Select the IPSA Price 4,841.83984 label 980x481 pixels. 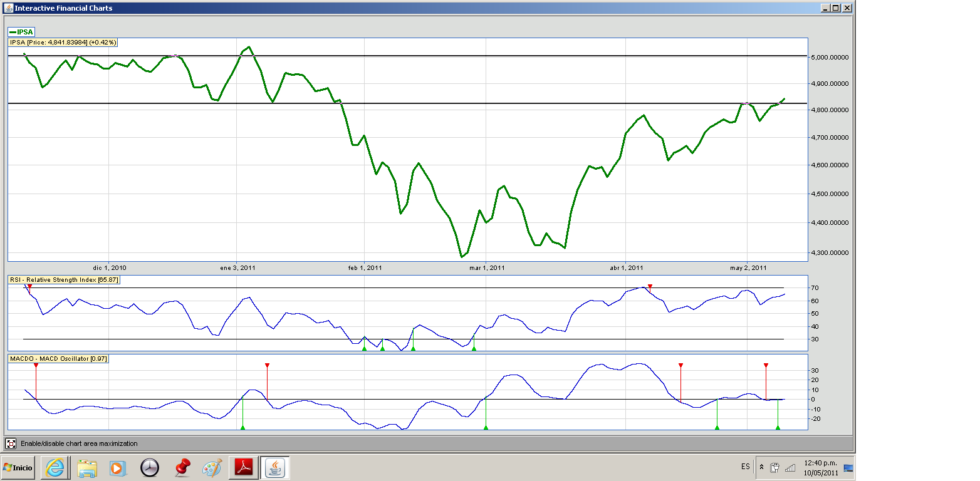coord(63,42)
